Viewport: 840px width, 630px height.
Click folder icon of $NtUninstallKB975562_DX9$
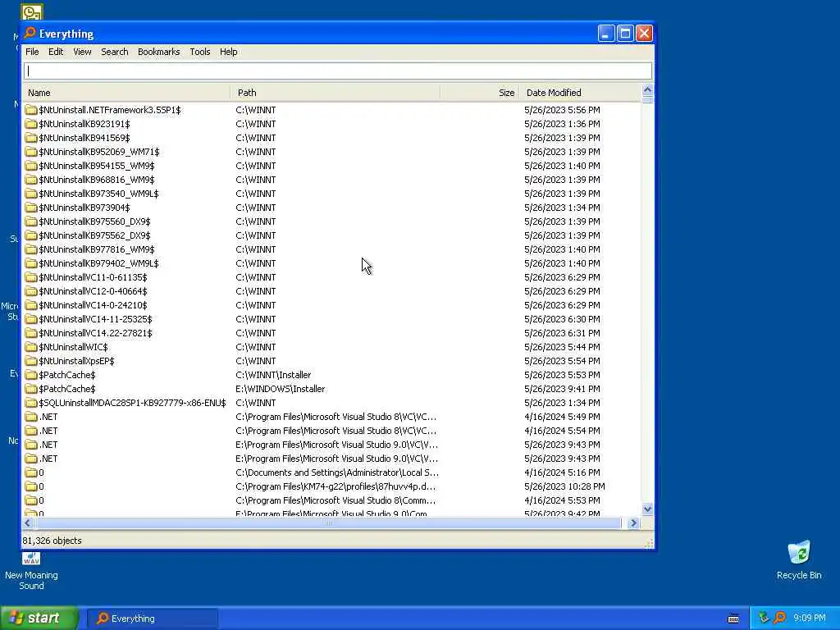31,235
